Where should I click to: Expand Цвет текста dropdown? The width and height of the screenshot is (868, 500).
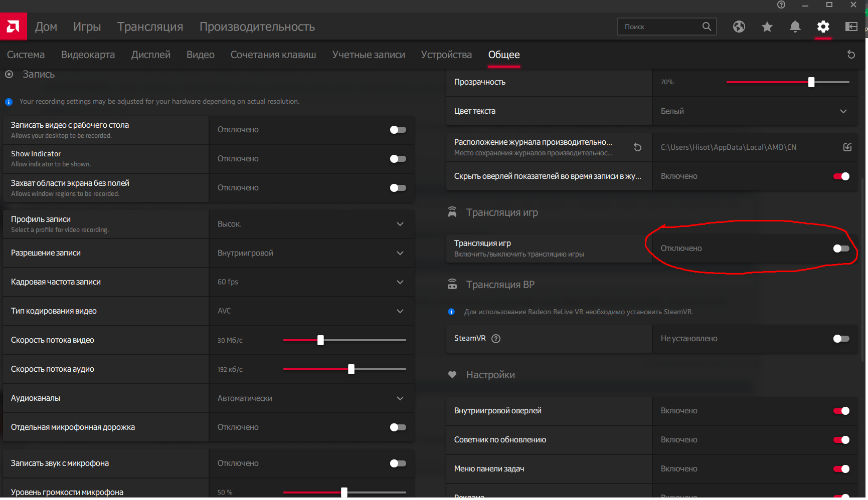click(x=843, y=111)
